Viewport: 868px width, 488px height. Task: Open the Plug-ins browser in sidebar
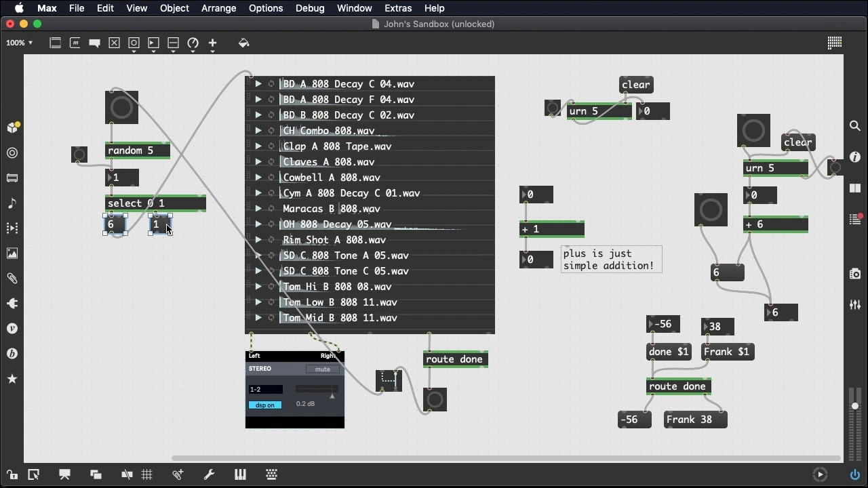tap(12, 304)
